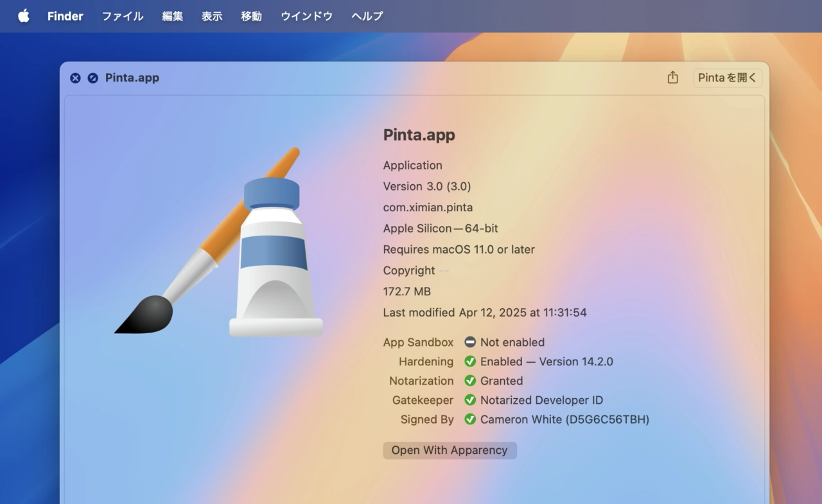Viewport: 822px width, 504px height.
Task: Click the Notarization green checkmark icon
Action: click(x=470, y=381)
